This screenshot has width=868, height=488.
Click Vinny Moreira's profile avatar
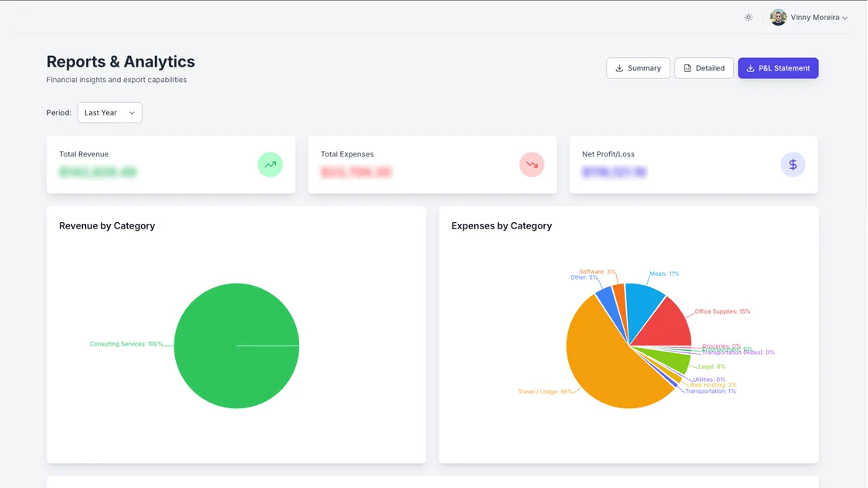click(777, 16)
